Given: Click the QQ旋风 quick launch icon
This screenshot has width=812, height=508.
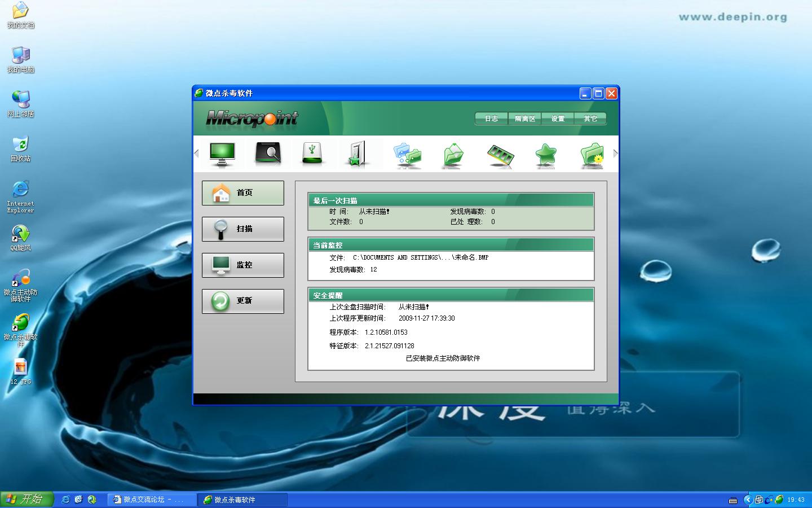Looking at the screenshot, I should [x=92, y=500].
